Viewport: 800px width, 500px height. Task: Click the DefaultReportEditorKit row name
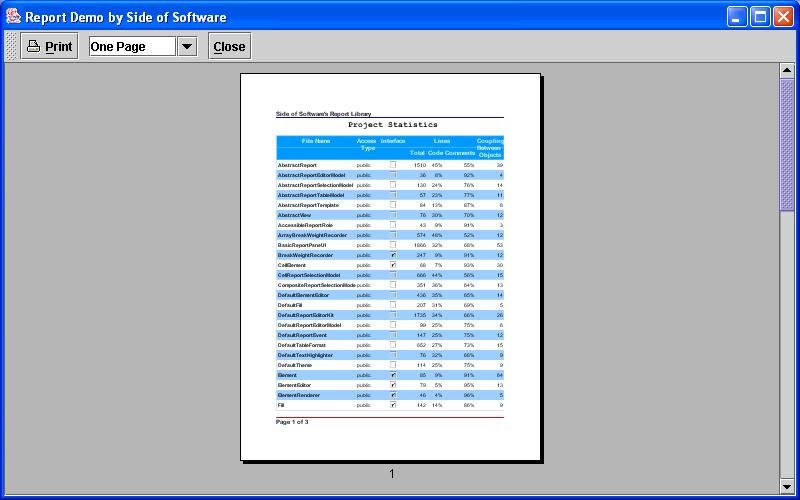[x=305, y=315]
